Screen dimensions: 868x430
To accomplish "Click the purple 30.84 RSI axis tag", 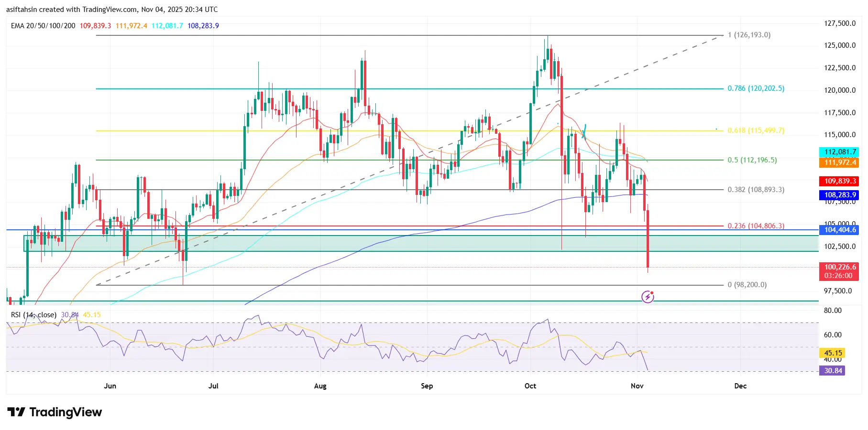I will [833, 371].
